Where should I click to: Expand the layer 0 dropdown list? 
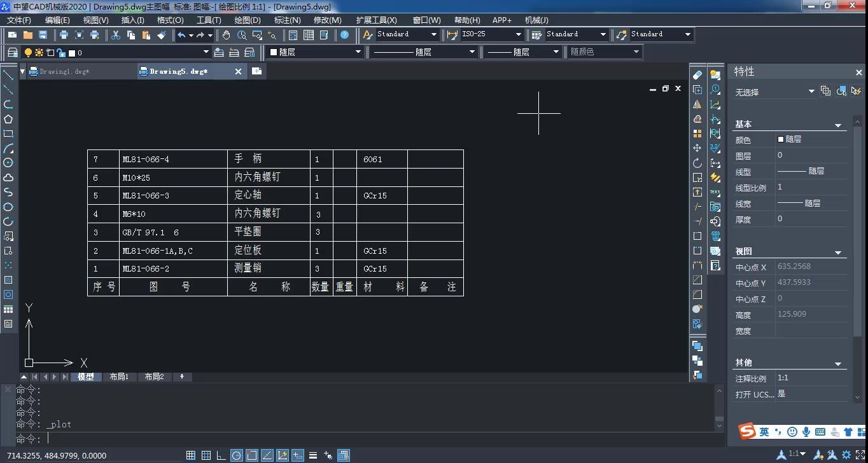(206, 52)
